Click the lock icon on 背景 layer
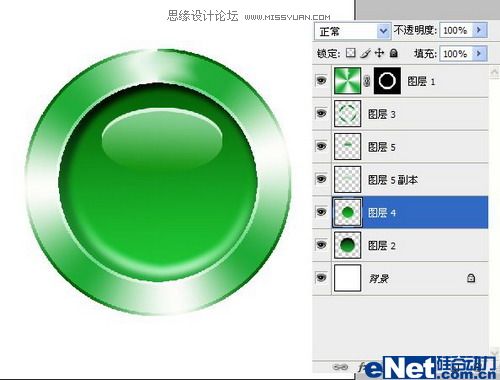The height and width of the screenshot is (380, 500). point(471,278)
